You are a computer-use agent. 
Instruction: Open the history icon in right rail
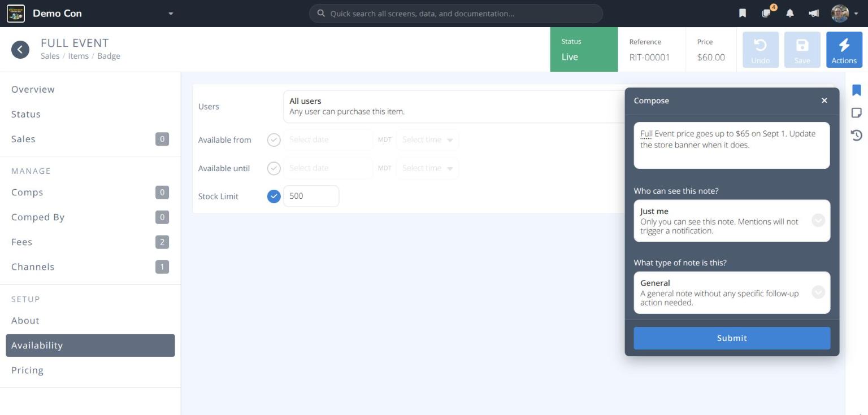click(856, 135)
